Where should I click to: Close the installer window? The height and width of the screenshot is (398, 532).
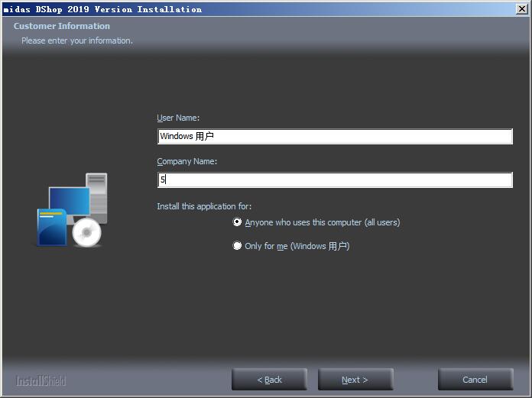(x=521, y=9)
